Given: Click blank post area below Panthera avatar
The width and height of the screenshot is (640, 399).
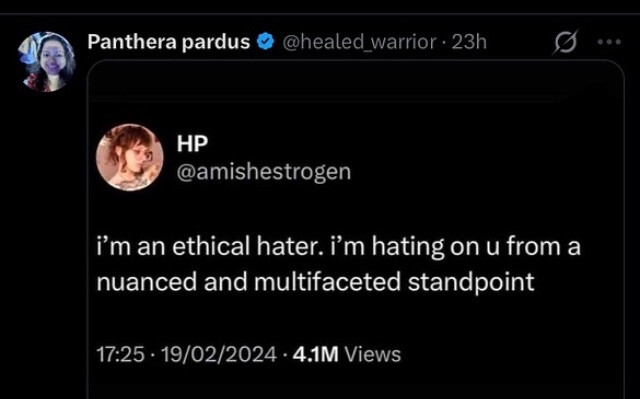Looking at the screenshot, I should [x=45, y=245].
